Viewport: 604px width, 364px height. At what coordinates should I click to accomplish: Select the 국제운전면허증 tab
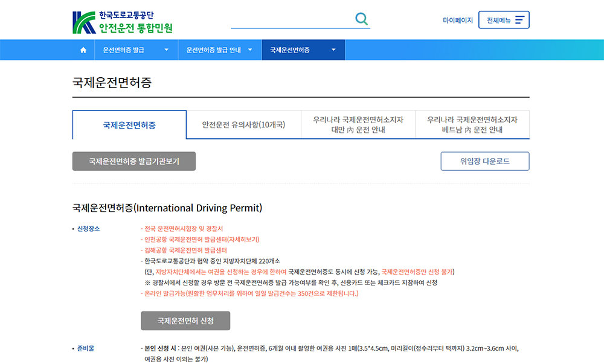(x=129, y=125)
